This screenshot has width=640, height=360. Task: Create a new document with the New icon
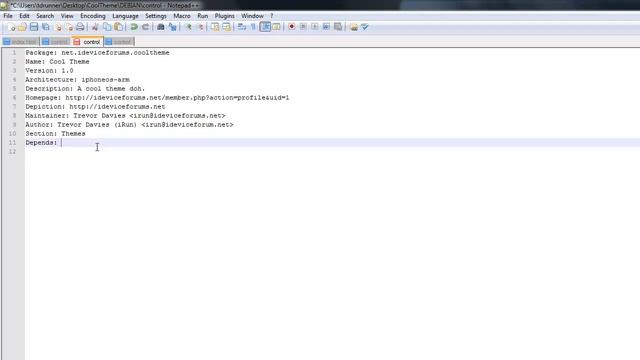[11, 27]
